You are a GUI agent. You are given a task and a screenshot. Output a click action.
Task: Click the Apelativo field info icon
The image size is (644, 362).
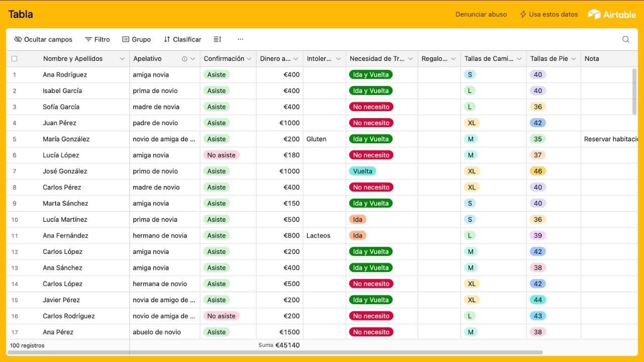tap(185, 59)
